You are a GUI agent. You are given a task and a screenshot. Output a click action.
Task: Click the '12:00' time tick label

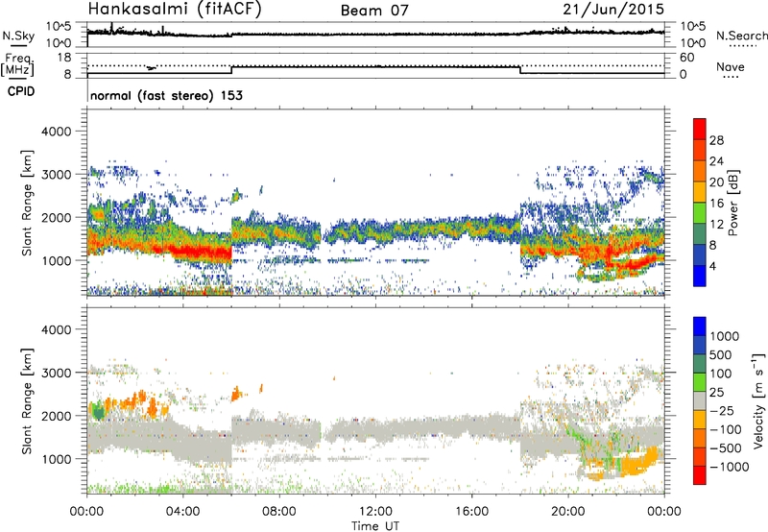click(375, 512)
